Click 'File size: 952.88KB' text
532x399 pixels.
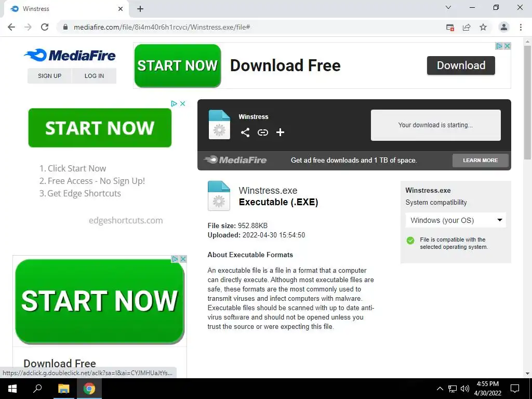click(237, 225)
